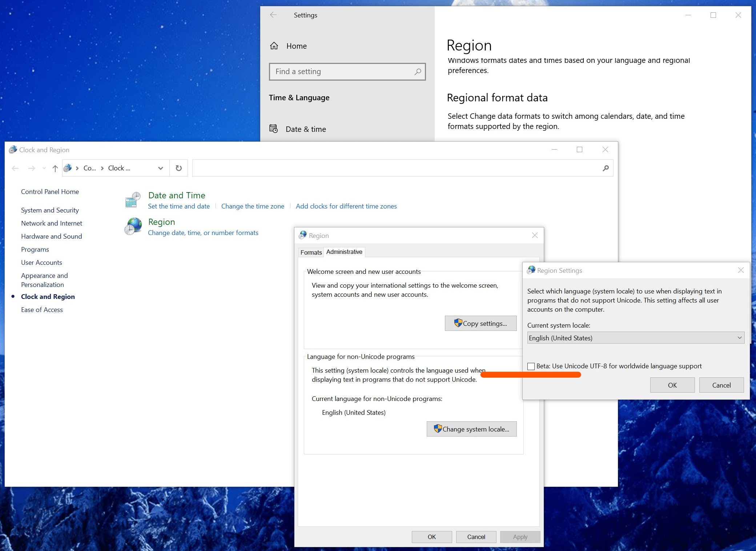Click the Region globe icon
Viewport: 756px width, 551px height.
click(x=133, y=226)
